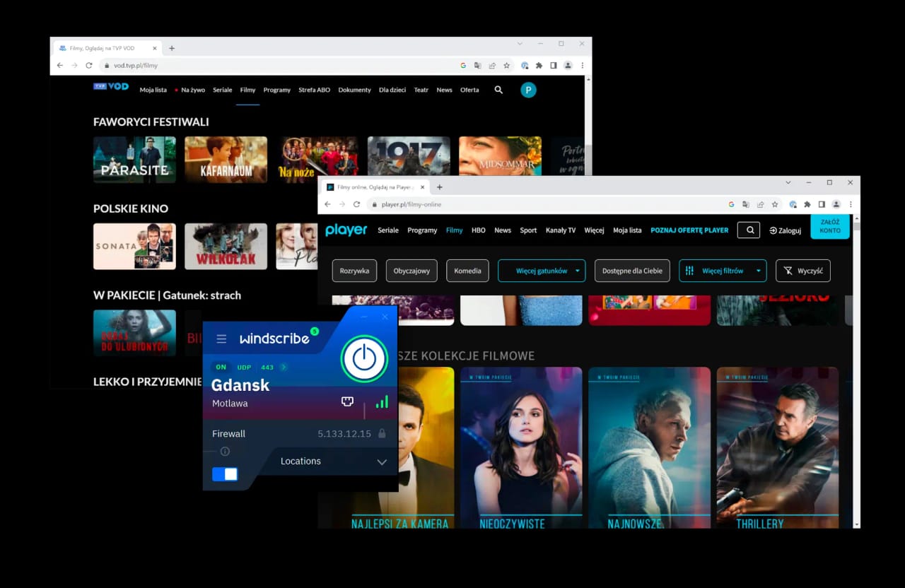Click the Windscribe network ethernet icon
Viewport: 905px width, 588px height.
point(347,401)
